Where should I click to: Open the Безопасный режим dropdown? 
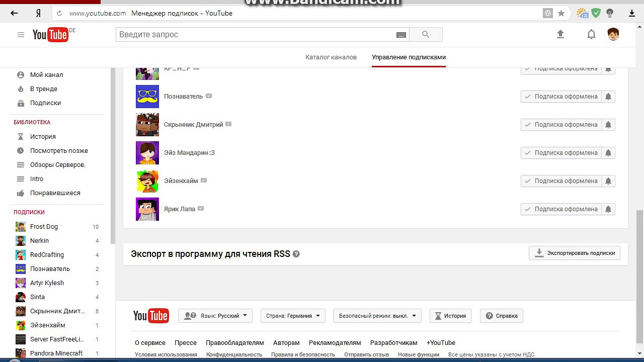click(x=377, y=316)
